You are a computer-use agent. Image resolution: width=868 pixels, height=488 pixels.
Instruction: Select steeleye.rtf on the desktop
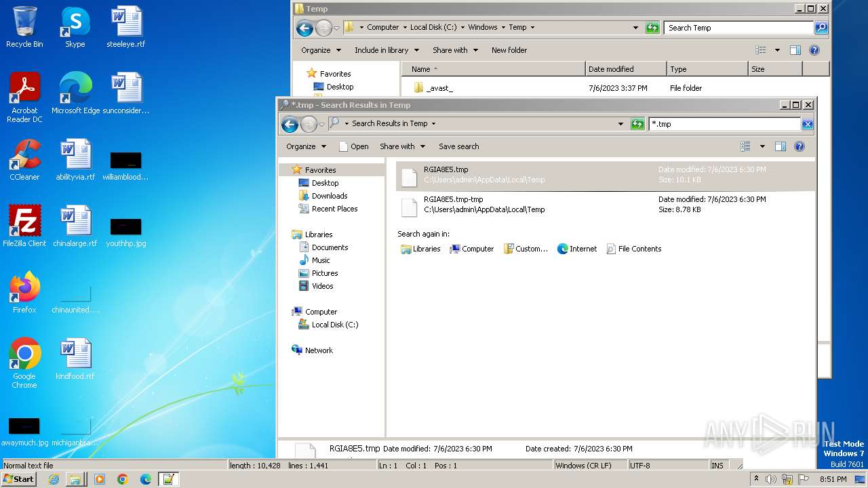[126, 27]
